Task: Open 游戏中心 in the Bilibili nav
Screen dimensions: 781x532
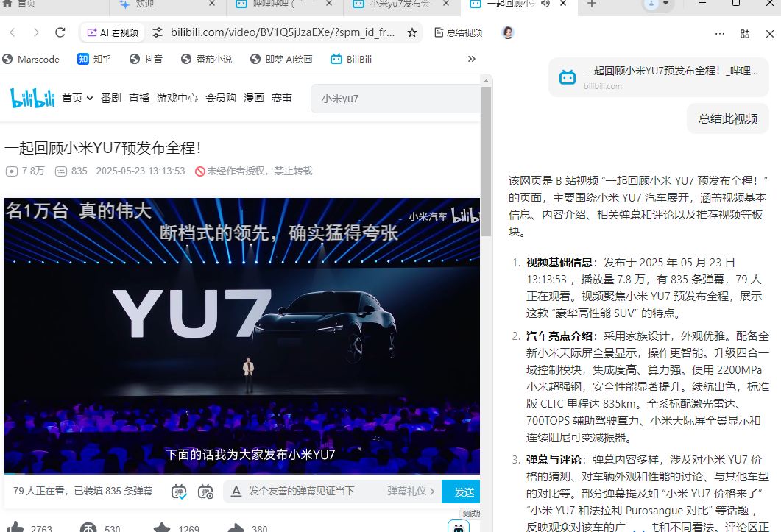Action: [177, 98]
